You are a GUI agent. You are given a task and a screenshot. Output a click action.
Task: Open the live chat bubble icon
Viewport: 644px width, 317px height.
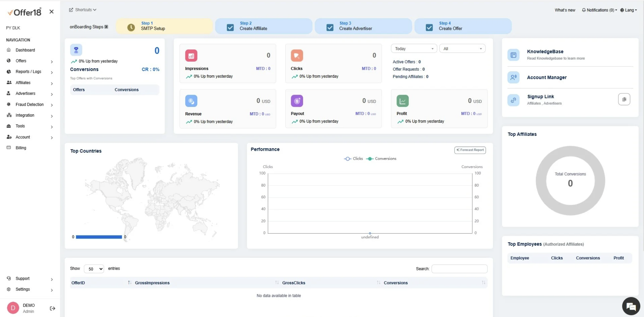(x=631, y=306)
